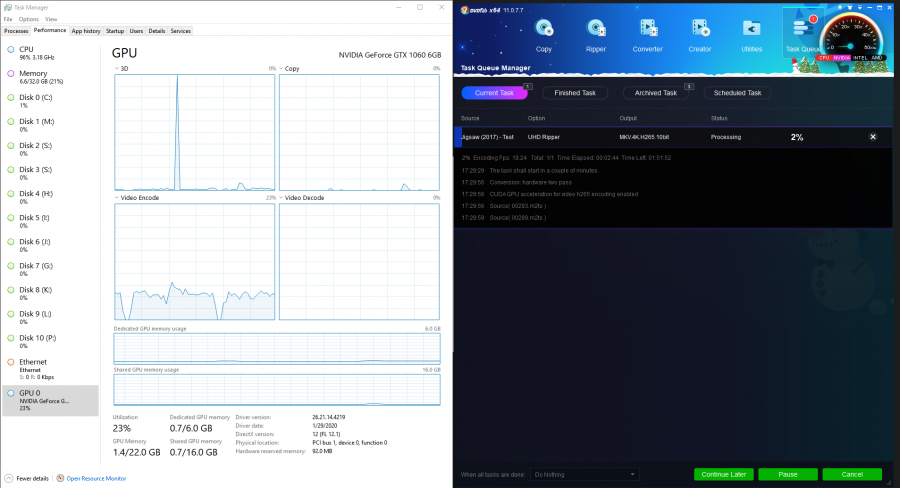
Task: Select Disk 2 (S:) in the sidebar
Action: (x=51, y=149)
